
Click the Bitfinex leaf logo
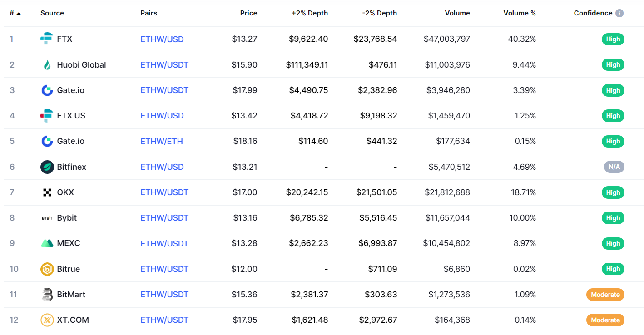click(47, 167)
